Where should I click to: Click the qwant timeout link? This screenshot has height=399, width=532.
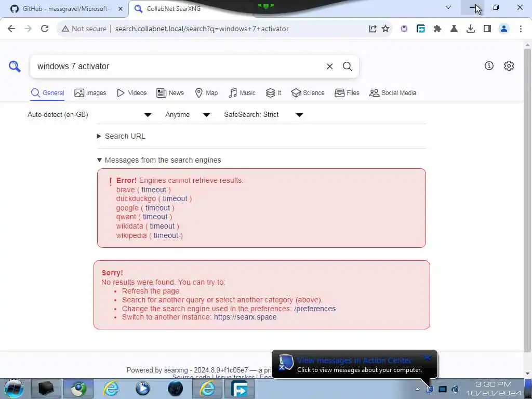click(x=155, y=217)
